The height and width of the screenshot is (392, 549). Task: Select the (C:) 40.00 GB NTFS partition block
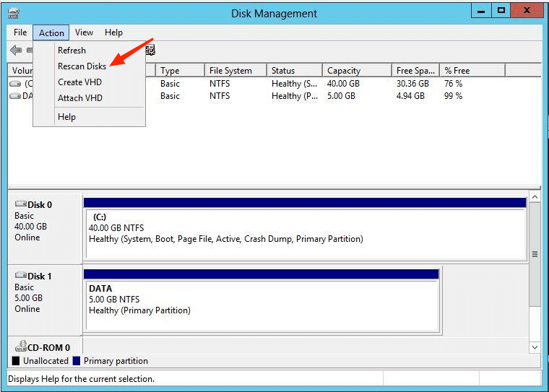306,234
